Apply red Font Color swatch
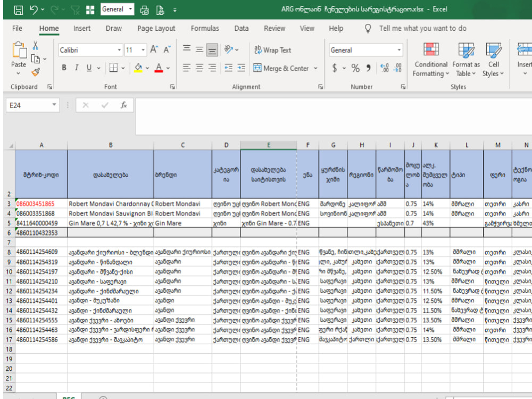 click(159, 68)
